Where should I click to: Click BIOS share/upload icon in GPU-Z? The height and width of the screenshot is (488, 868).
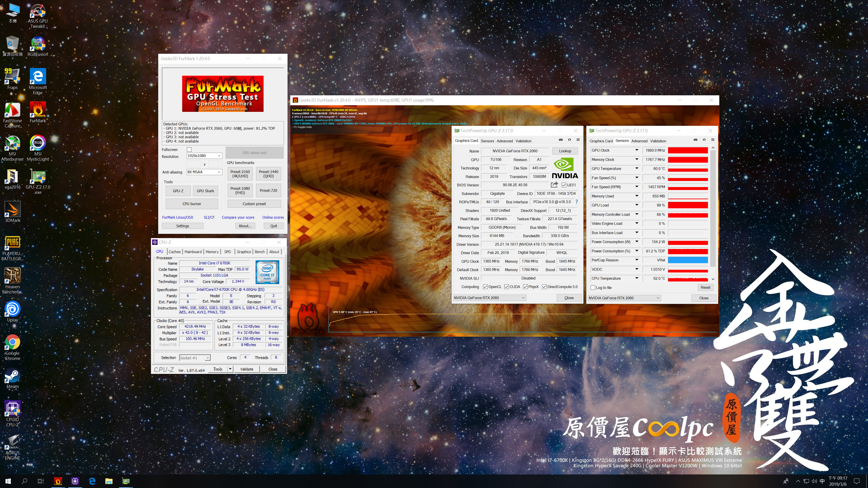tap(554, 185)
